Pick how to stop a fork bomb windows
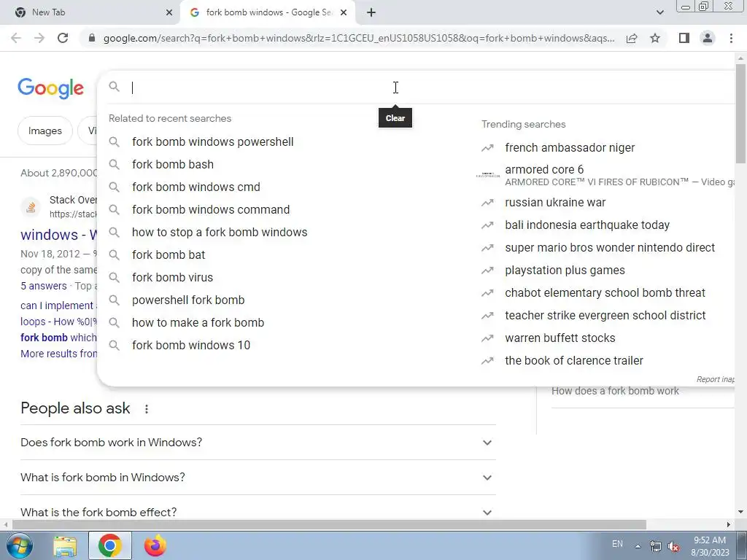Image resolution: width=747 pixels, height=560 pixels. [x=220, y=233]
